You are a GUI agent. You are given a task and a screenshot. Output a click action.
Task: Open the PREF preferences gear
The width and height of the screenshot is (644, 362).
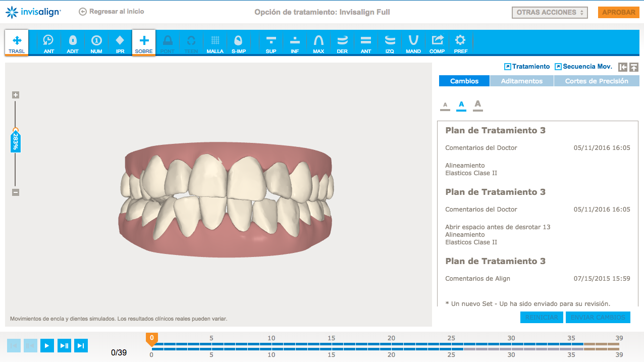[x=460, y=43]
